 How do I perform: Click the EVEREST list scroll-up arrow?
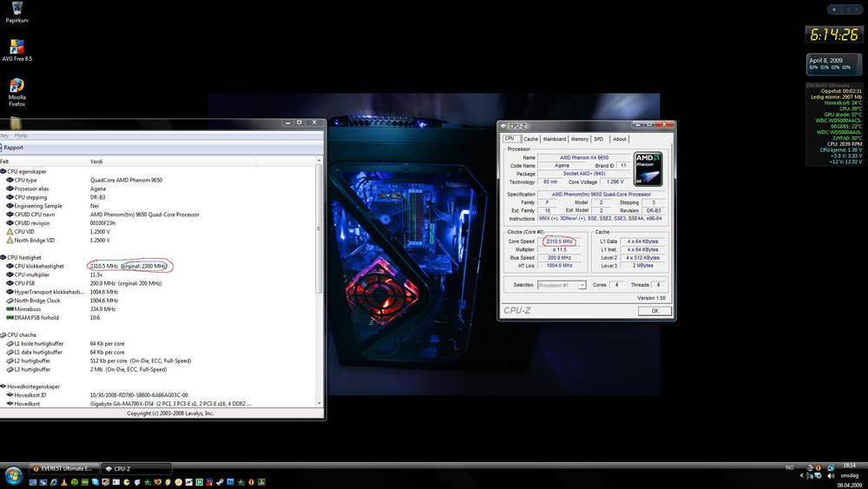319,161
